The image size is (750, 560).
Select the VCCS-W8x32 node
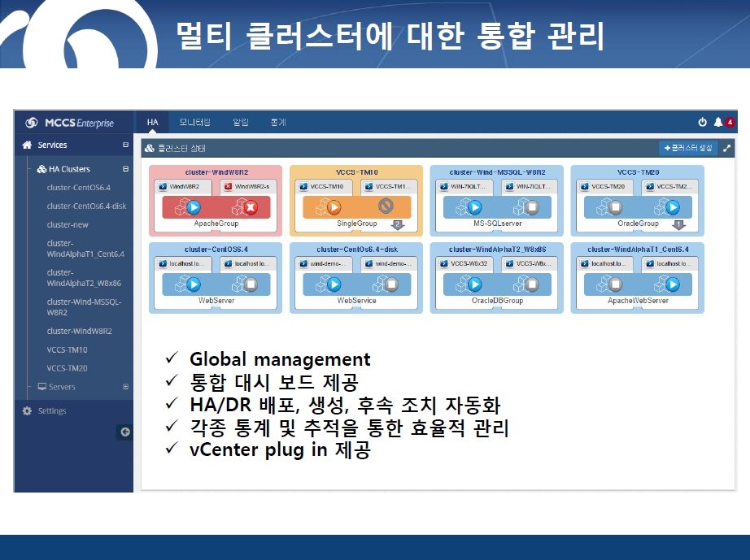(x=464, y=264)
